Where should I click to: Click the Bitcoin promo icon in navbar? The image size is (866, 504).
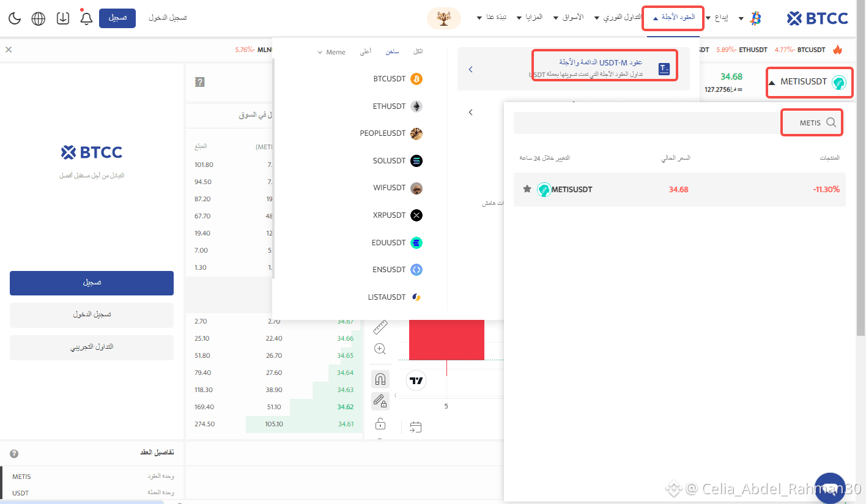[756, 18]
